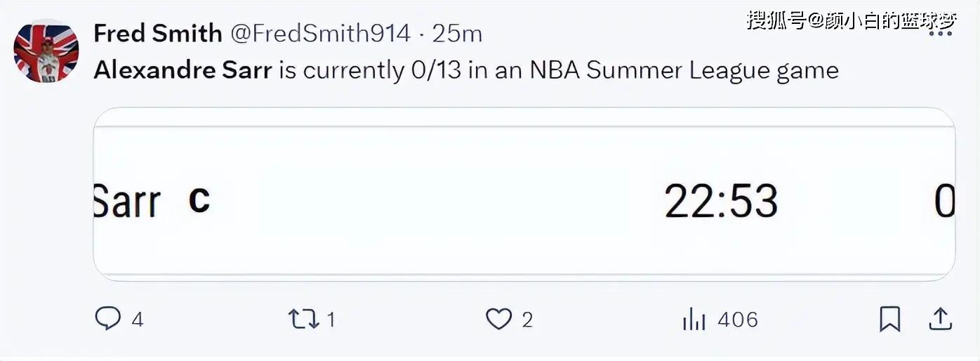Click the share upload arrow icon
The image size is (980, 361).
(x=939, y=320)
